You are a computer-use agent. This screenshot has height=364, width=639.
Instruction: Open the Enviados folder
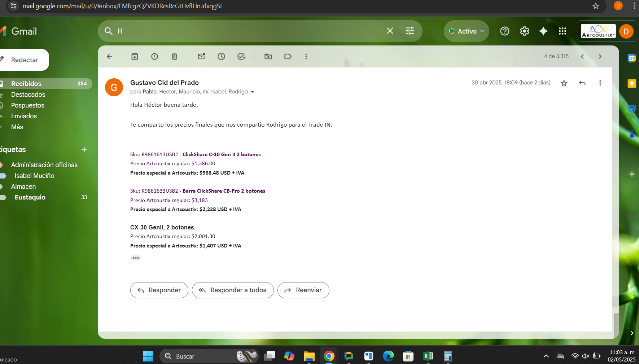24,116
